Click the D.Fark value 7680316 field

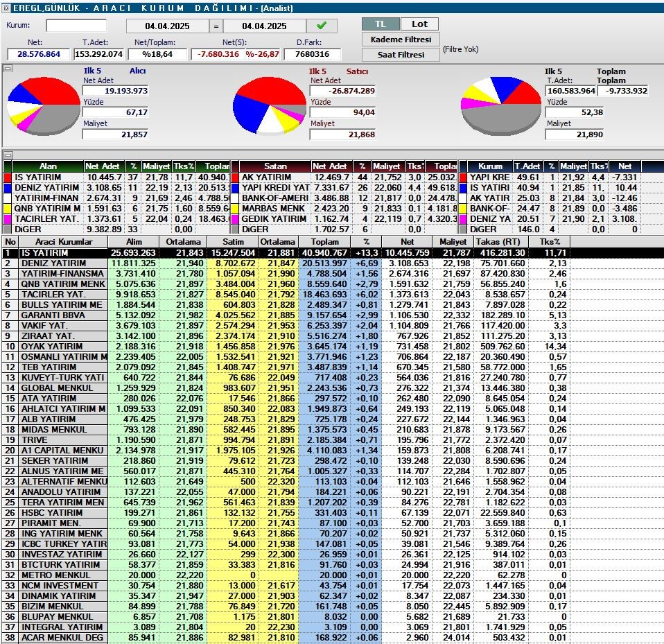(x=313, y=54)
